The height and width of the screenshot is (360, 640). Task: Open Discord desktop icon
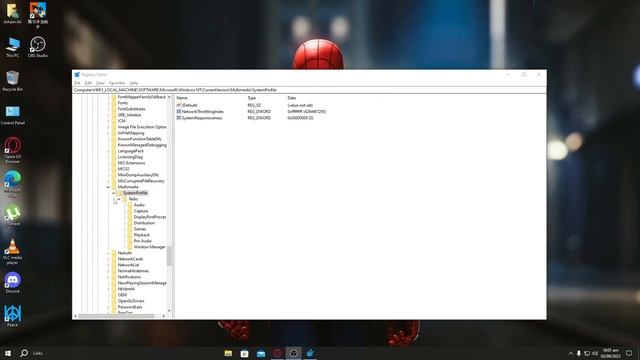[13, 283]
